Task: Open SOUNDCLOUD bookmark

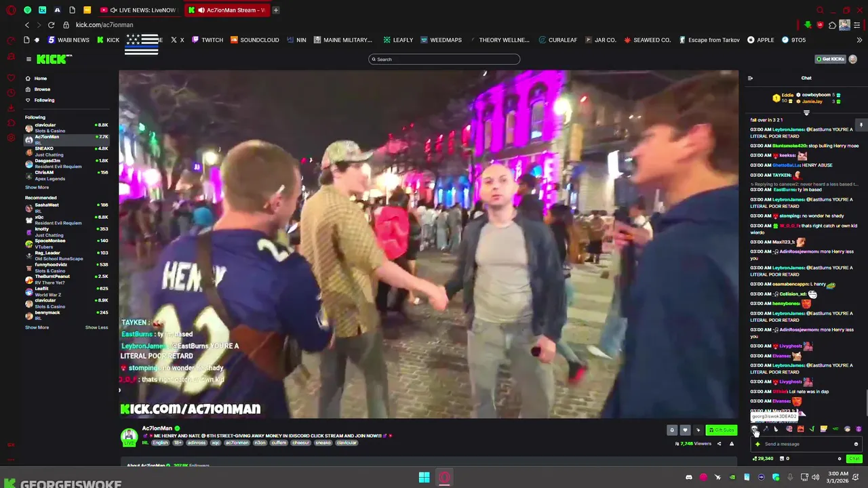Action: click(x=255, y=40)
